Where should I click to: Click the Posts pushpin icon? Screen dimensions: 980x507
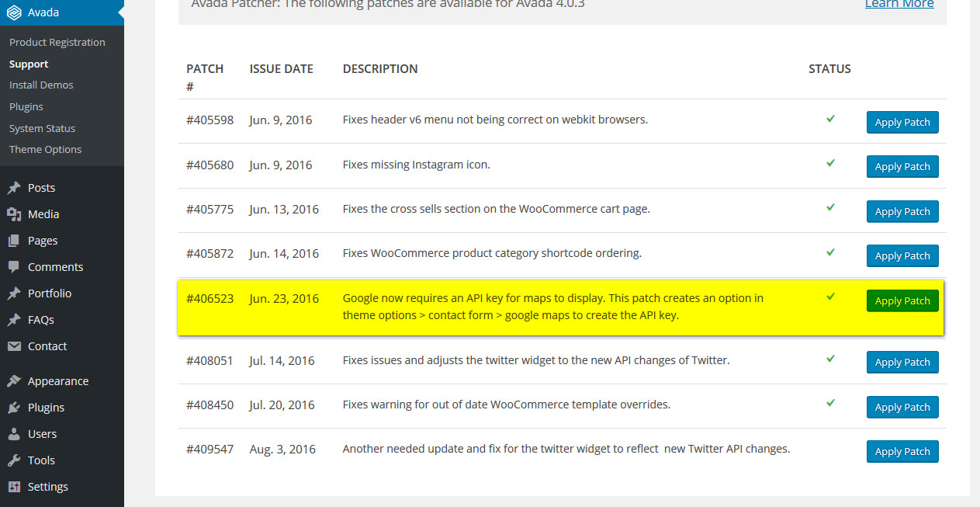pyautogui.click(x=14, y=188)
